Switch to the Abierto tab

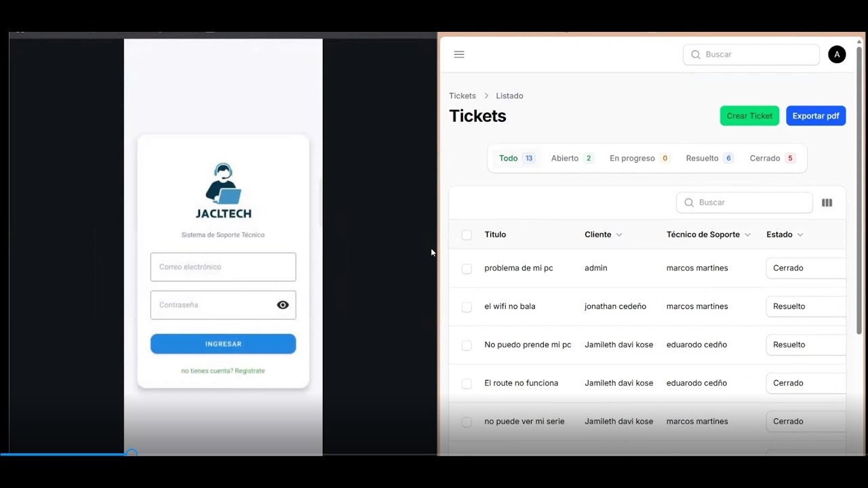click(572, 158)
